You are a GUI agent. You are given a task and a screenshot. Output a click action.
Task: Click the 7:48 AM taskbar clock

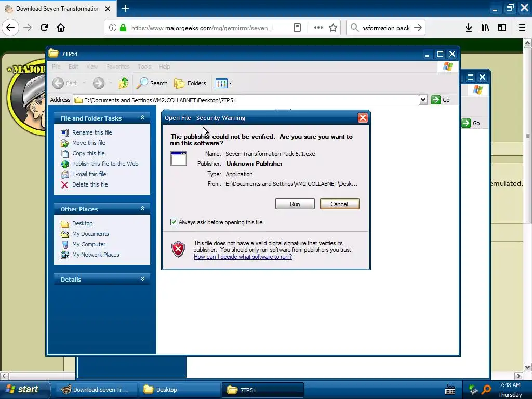pos(510,385)
